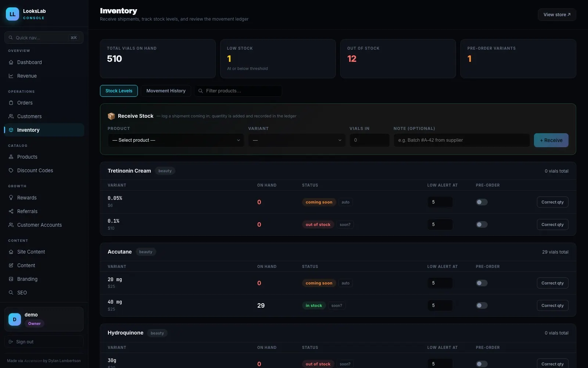Toggle 'soon?' flag on Tretinonin 0.1% row

coord(345,224)
